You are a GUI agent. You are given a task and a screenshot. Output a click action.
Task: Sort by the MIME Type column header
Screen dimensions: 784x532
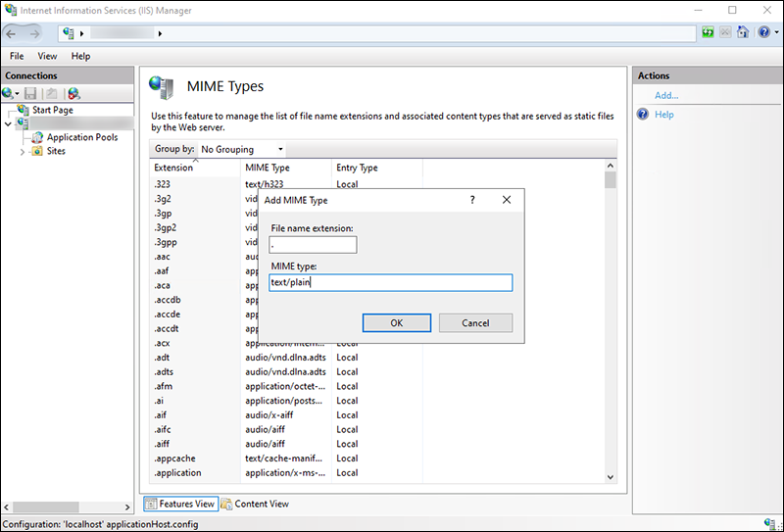[x=286, y=168]
